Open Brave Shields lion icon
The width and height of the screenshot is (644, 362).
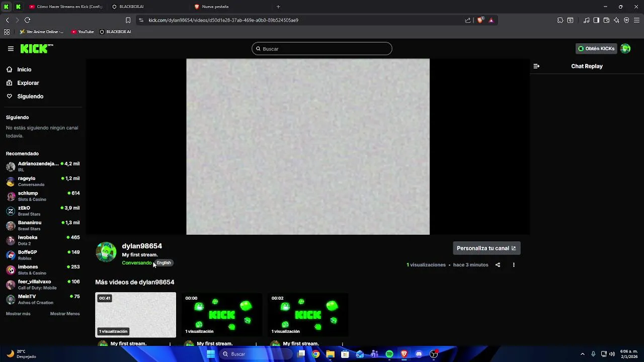(480, 20)
